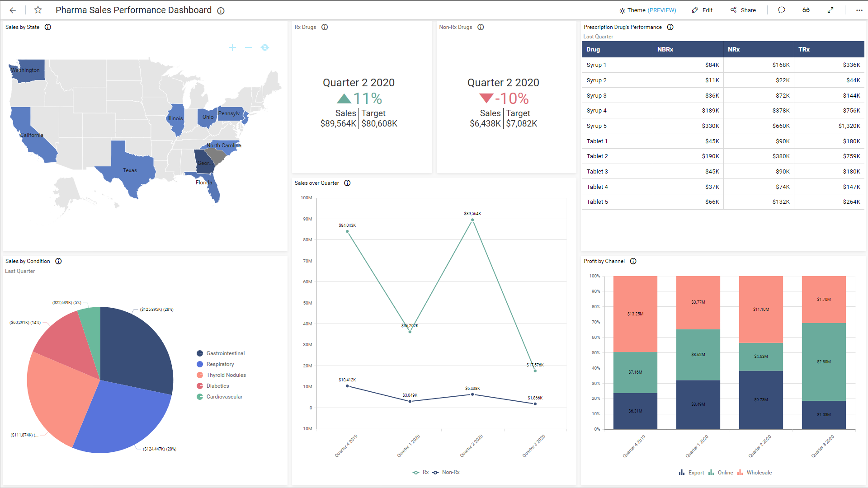Zoom in on the Sales by State map
This screenshot has height=488, width=868.
tap(232, 47)
